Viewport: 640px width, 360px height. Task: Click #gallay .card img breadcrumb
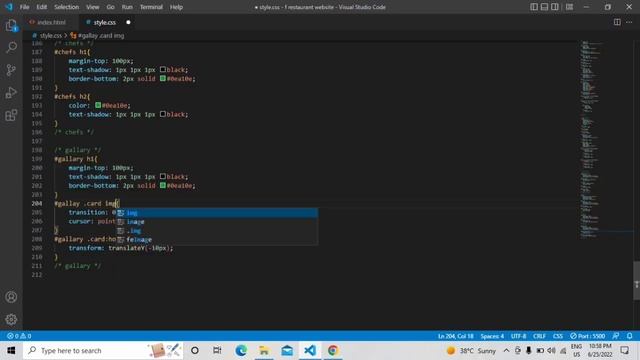click(x=101, y=36)
